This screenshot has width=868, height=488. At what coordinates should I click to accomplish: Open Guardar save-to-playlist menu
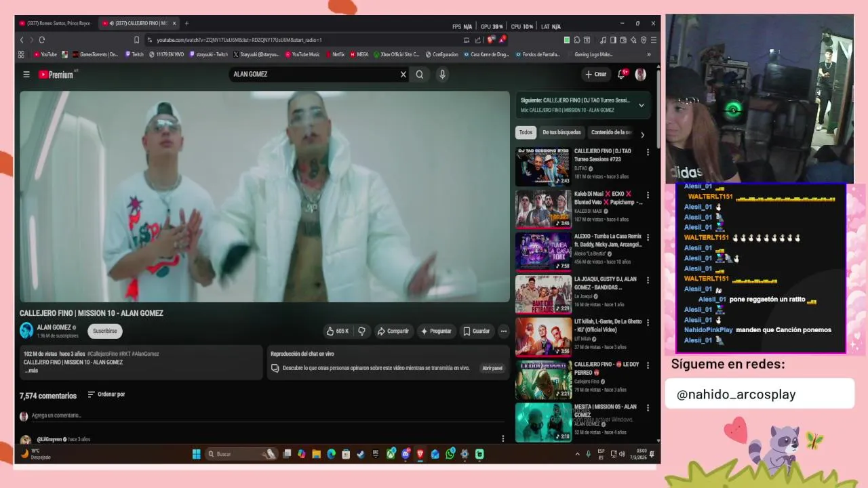coord(476,331)
